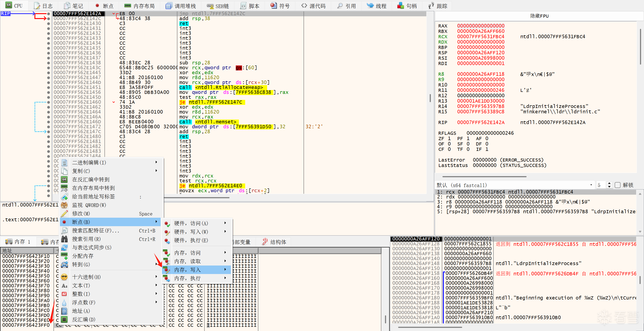Click the RAX register value
Viewport: 644px width, 331px height.
click(480, 26)
